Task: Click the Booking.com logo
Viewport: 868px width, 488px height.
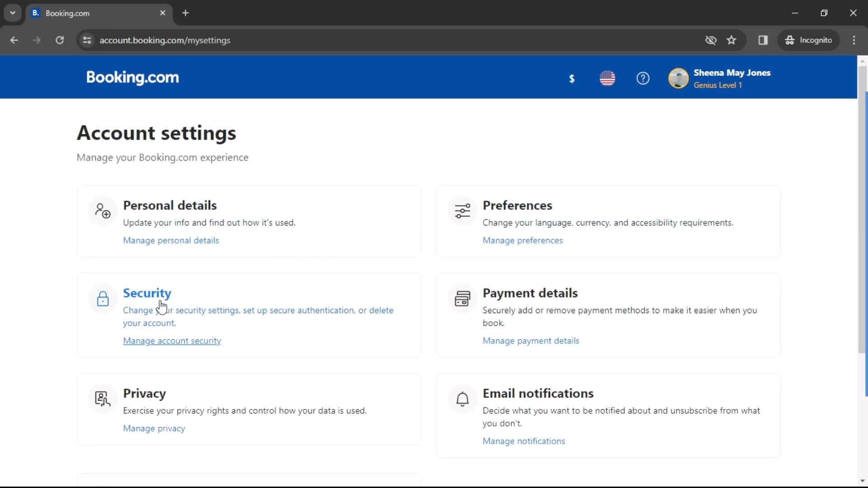Action: 132,77
